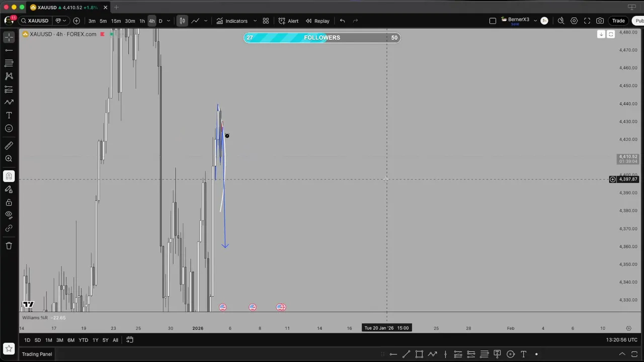Open the diamond symbol dropdown
The width and height of the screenshot is (644, 362).
click(60, 21)
